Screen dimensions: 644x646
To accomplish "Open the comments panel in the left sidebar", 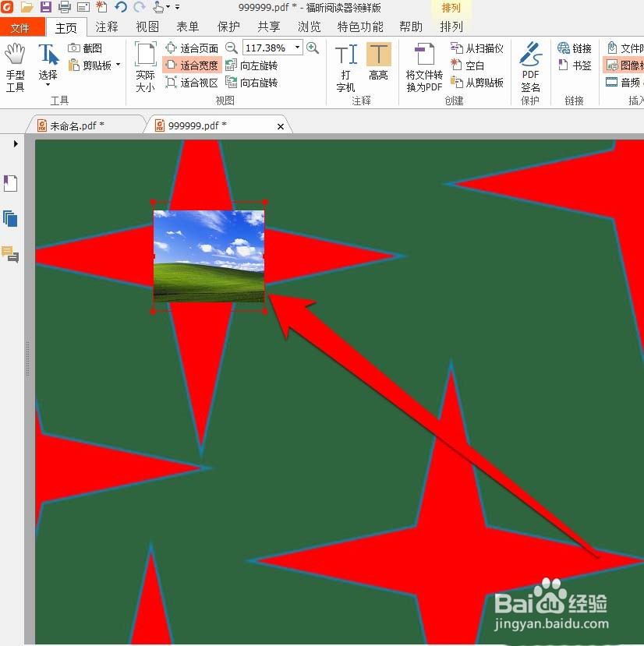I will click(10, 256).
